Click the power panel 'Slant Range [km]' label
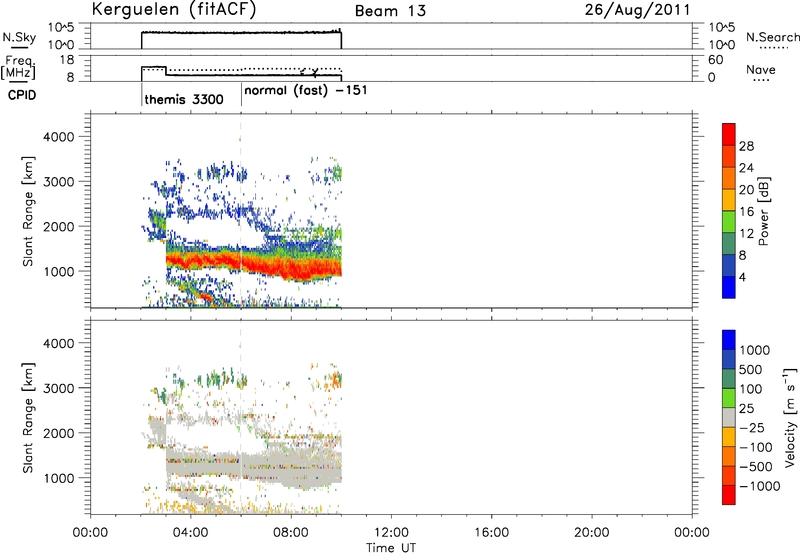Image resolution: width=800 pixels, height=554 pixels. click(x=28, y=211)
